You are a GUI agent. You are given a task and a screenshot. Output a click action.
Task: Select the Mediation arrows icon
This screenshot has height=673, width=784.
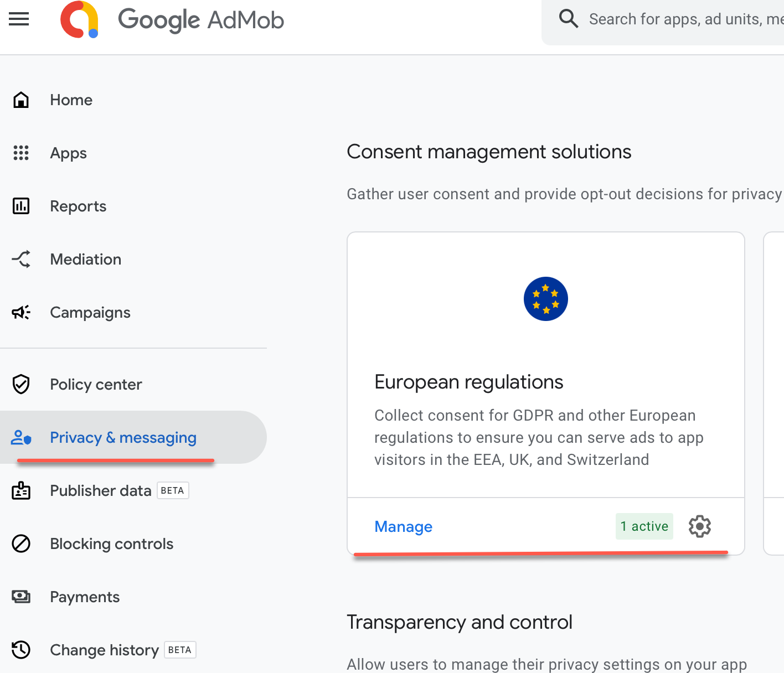(21, 260)
